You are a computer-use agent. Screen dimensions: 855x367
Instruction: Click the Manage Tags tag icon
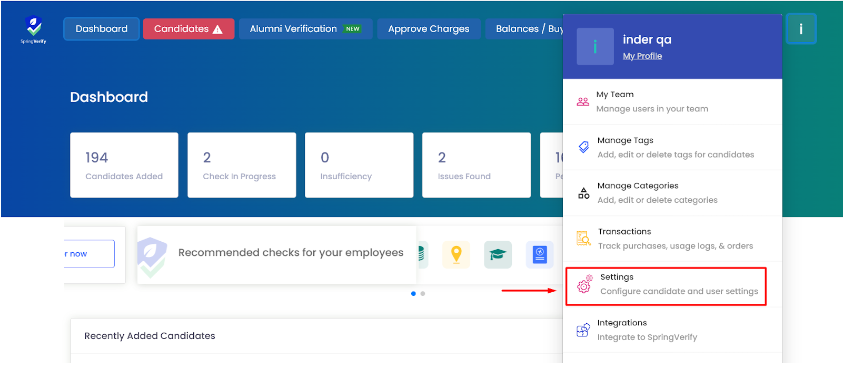coord(583,147)
